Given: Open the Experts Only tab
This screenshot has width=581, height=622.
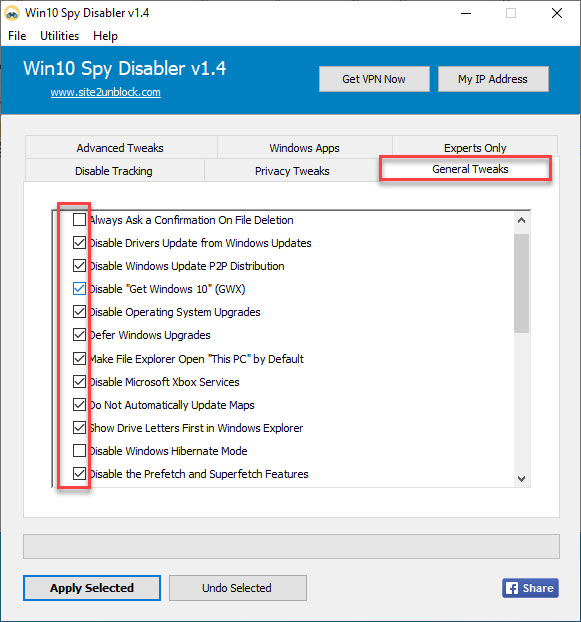Looking at the screenshot, I should (475, 147).
